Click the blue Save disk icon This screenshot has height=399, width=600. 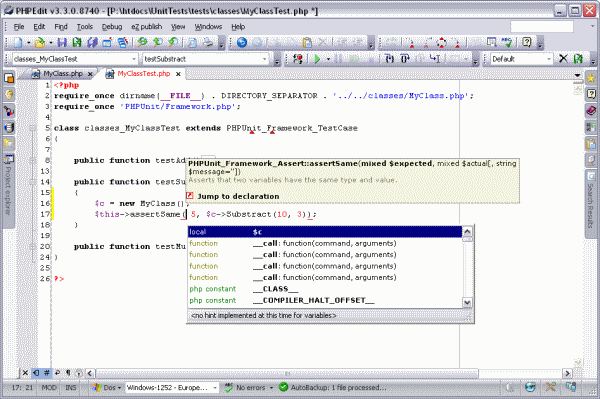(x=62, y=42)
